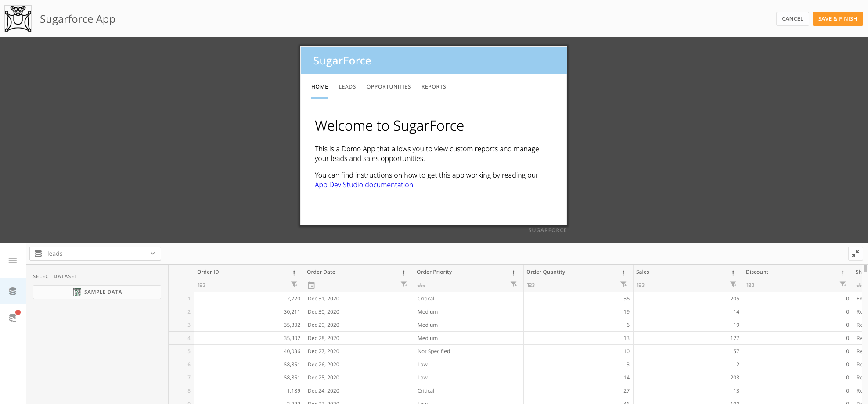The image size is (868, 404).
Task: Click the SAVE & FINISH button
Action: pos(838,19)
